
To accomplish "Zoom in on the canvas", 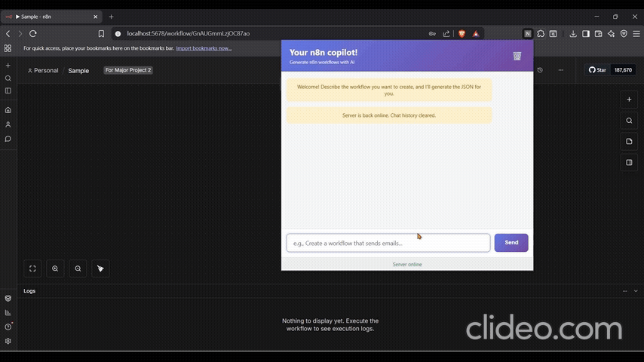I will coord(55,268).
